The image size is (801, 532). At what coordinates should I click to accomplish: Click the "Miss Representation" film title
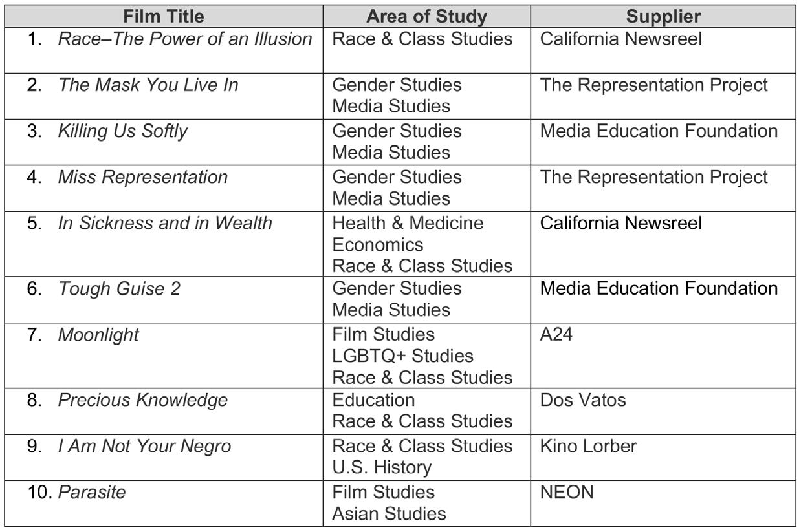[x=143, y=176]
